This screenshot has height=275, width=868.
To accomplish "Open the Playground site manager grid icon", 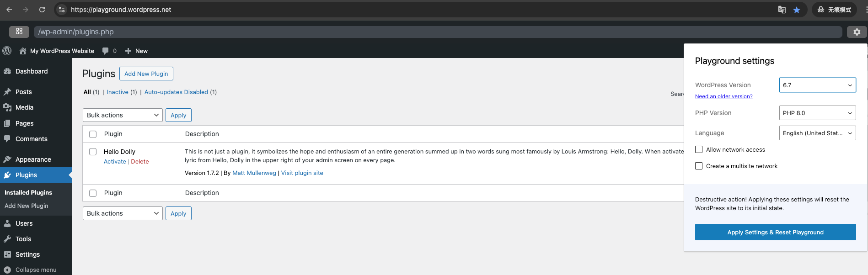I will 19,32.
